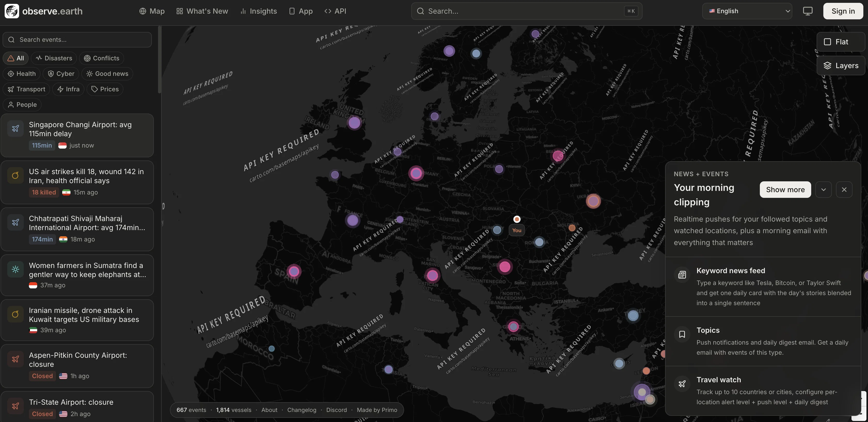The height and width of the screenshot is (422, 868).
Task: Open the Insights nav item
Action: point(258,11)
